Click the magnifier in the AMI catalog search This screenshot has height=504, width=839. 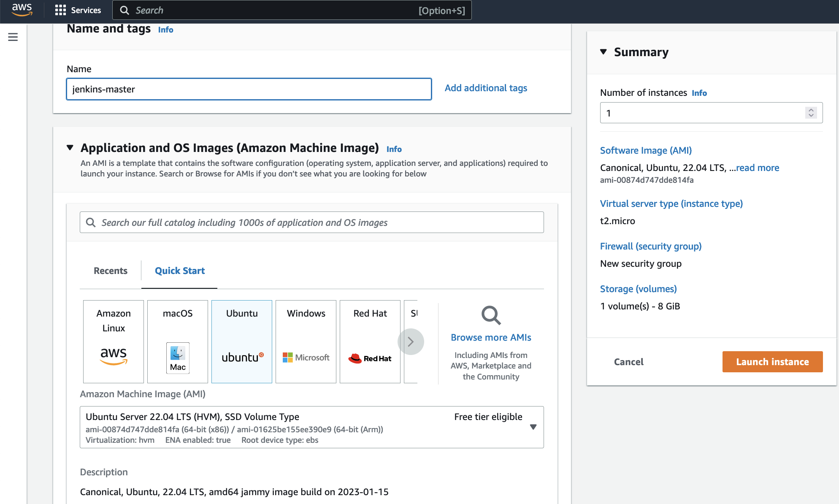(x=90, y=222)
